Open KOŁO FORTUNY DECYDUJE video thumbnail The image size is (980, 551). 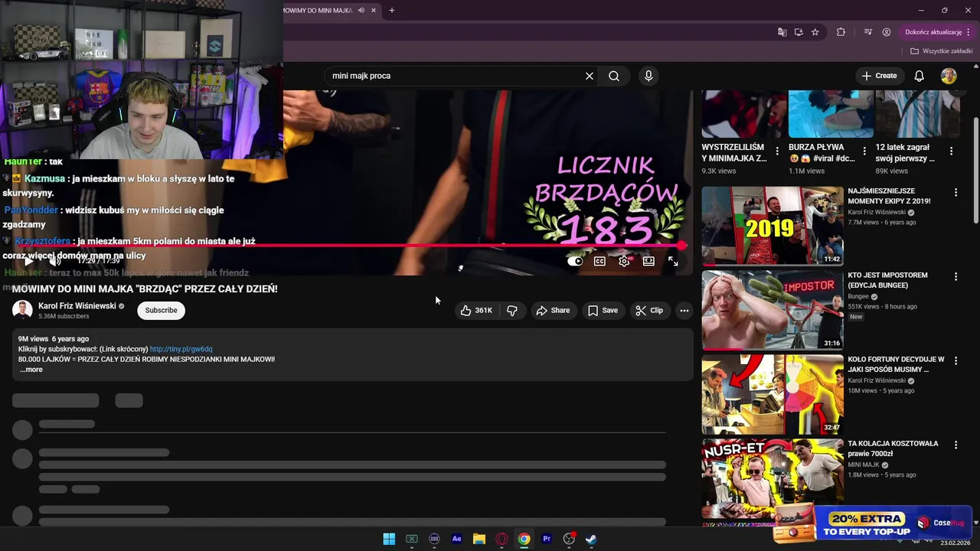(x=773, y=394)
